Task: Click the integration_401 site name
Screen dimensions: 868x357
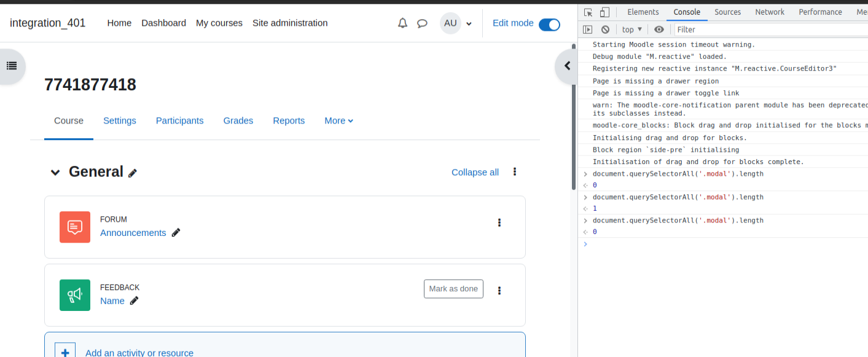Action: (x=48, y=23)
